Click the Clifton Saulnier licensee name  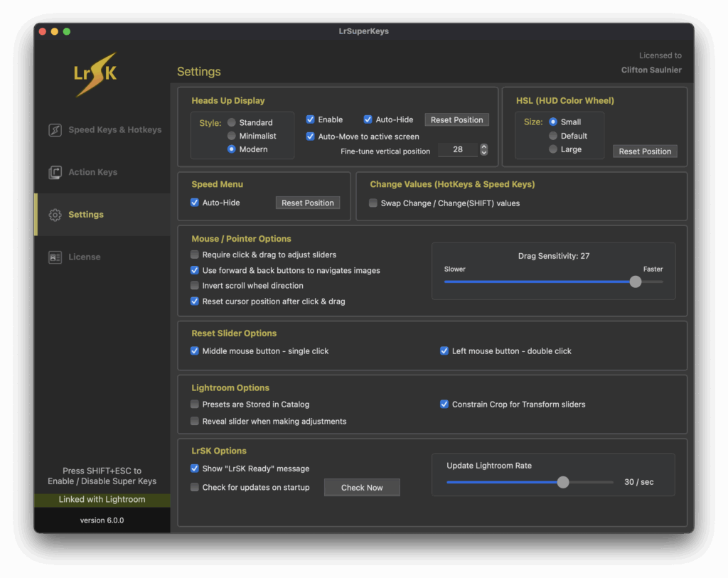(651, 70)
